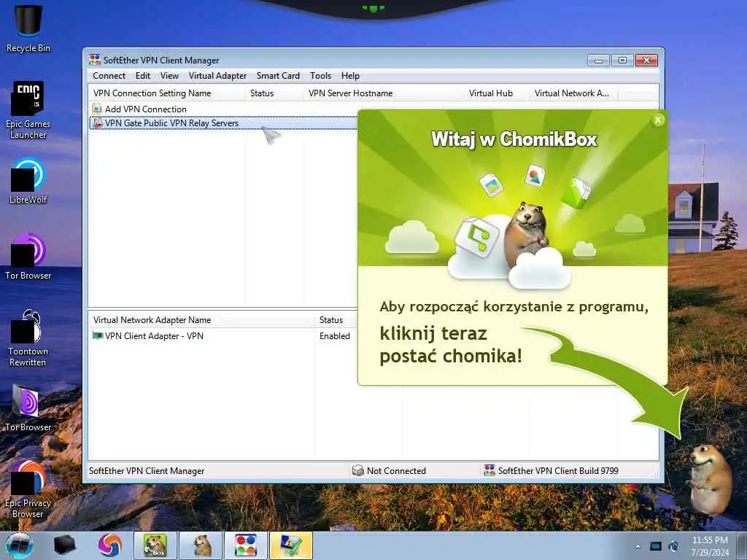The width and height of the screenshot is (747, 560).
Task: Click the Witaj w ChomikBox heading
Action: pos(514,139)
